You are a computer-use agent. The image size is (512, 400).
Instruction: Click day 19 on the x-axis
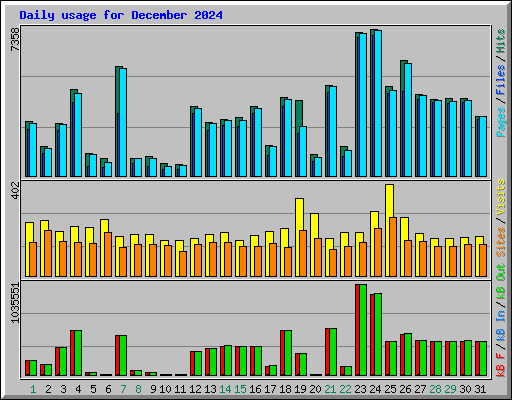300,389
